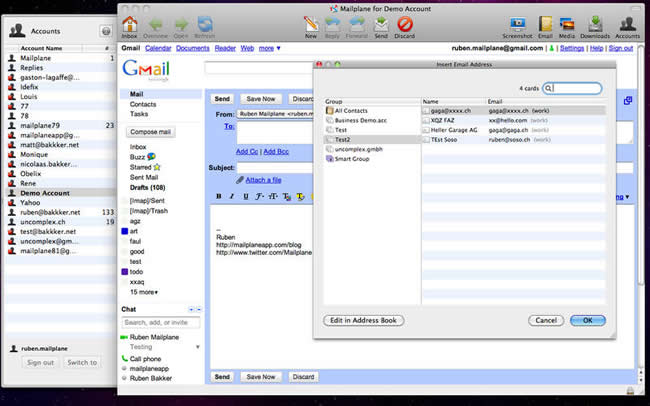
Task: Click the blue art label color square
Action: pos(124,231)
